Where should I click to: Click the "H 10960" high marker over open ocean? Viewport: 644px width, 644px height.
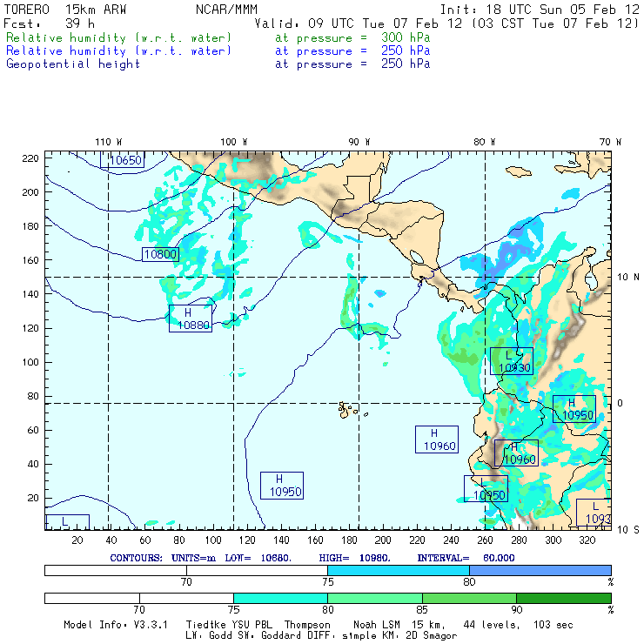point(437,439)
